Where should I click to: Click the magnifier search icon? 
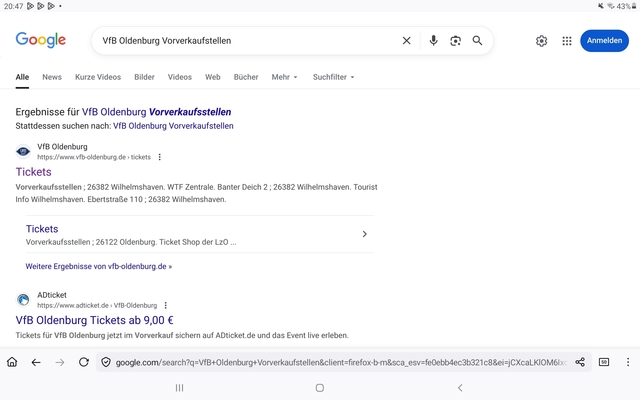click(x=477, y=41)
